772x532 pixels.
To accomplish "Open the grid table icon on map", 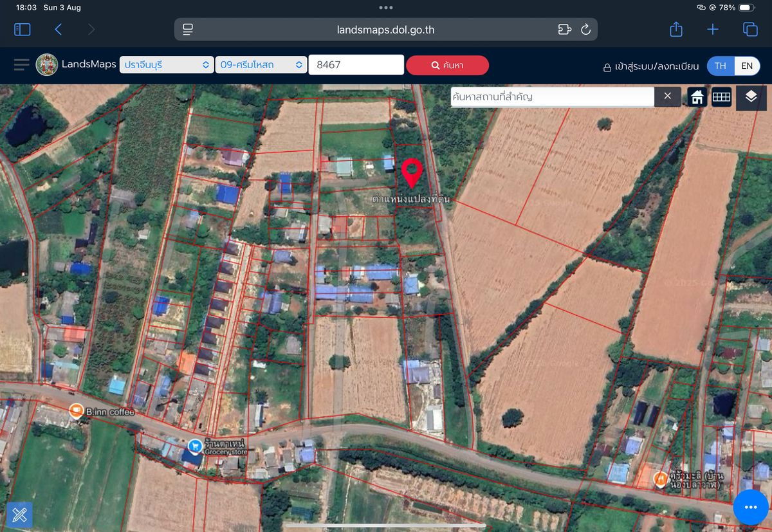I will coord(721,97).
